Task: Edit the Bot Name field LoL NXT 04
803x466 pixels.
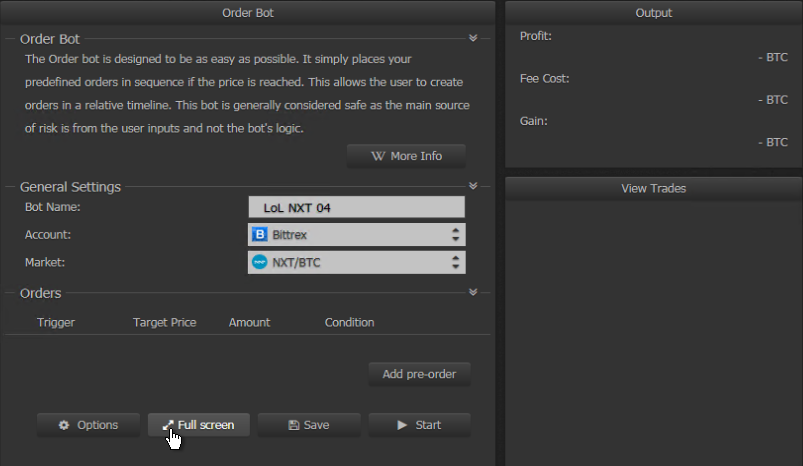Action: click(356, 207)
